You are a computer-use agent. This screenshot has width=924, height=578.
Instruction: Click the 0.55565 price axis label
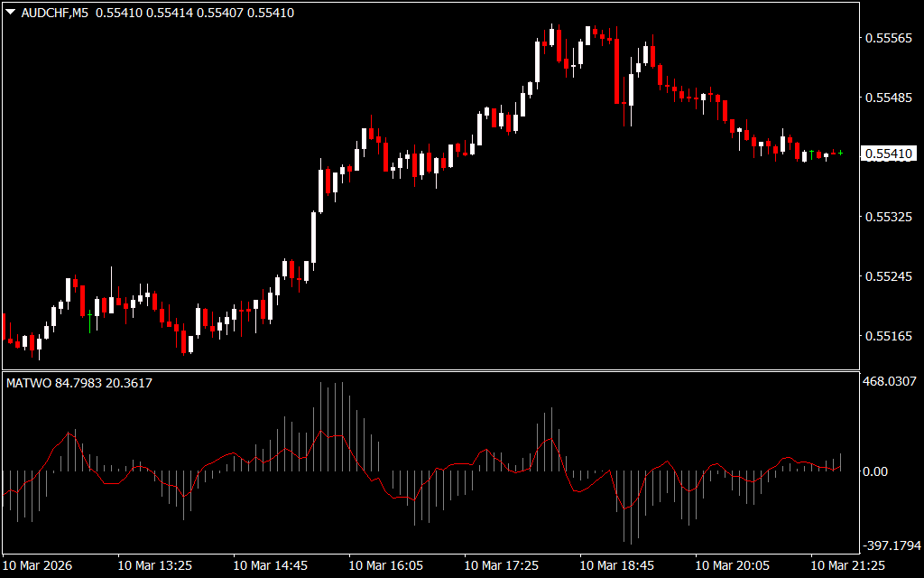point(890,38)
